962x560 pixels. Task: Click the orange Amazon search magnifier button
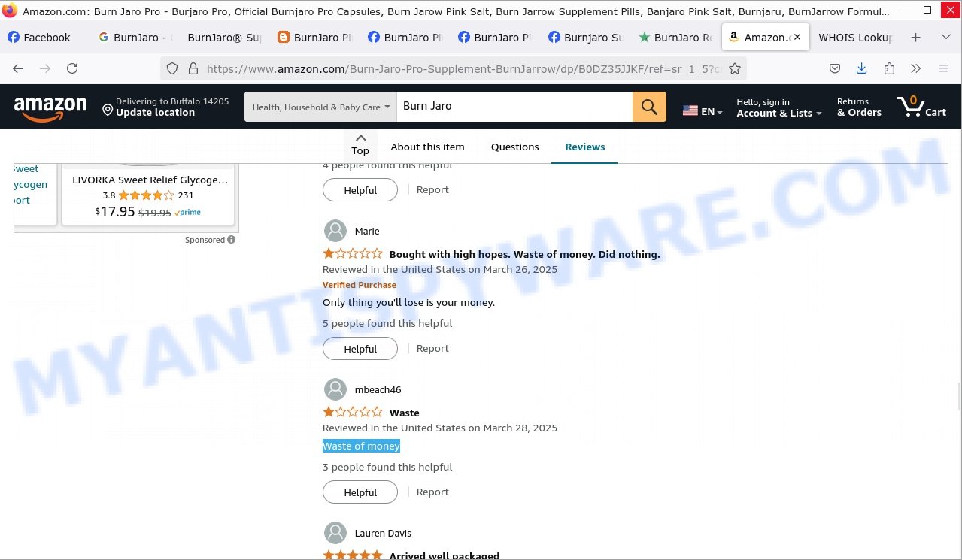click(x=649, y=107)
